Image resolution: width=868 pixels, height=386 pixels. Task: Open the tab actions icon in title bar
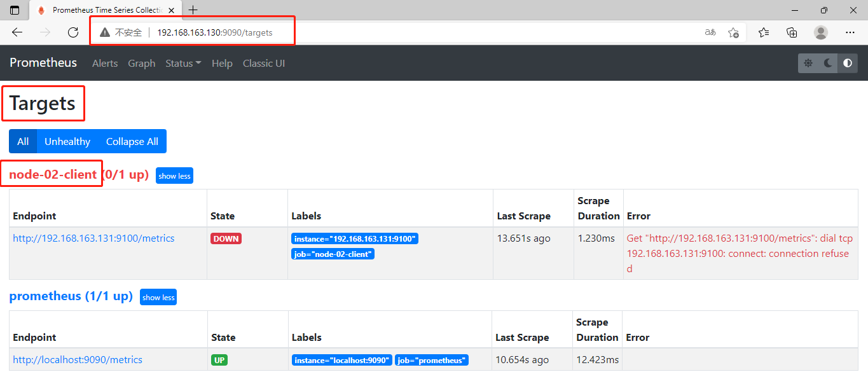click(x=15, y=10)
